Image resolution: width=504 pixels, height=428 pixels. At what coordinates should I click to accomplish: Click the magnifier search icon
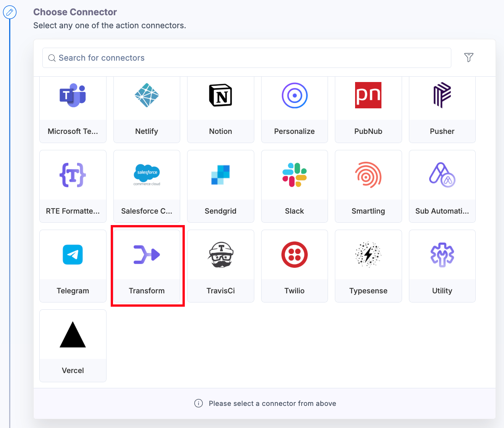[52, 58]
